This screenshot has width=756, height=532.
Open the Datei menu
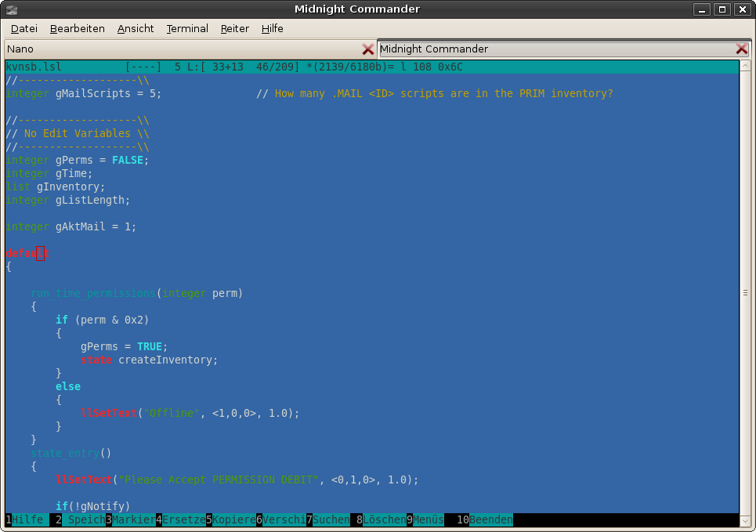point(24,28)
